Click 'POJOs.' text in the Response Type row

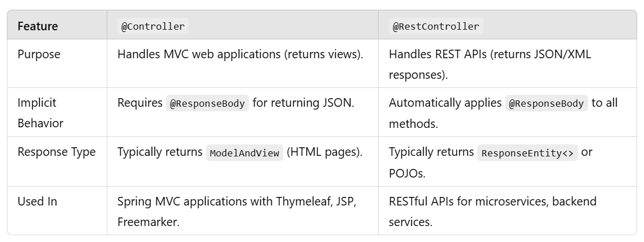point(407,174)
